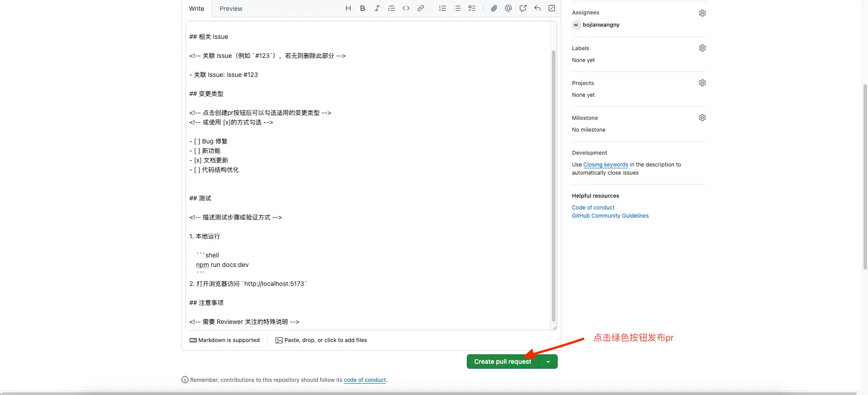Open assignee bojianwangny's profile
The height and width of the screenshot is (395, 868).
coord(601,25)
